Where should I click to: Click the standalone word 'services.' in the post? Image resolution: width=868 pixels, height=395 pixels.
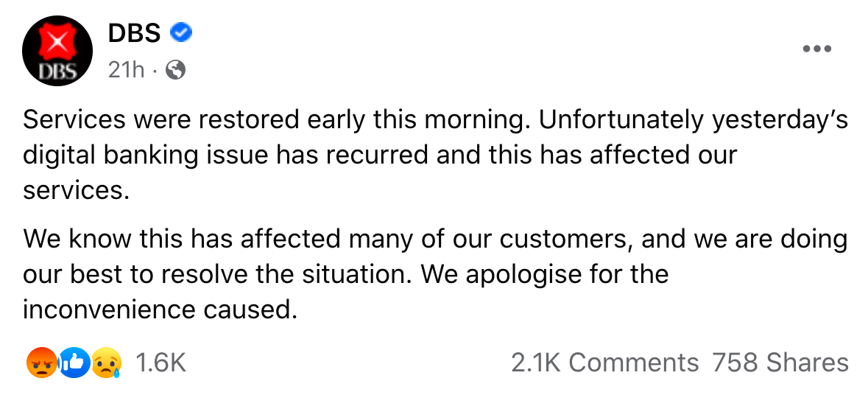click(76, 190)
